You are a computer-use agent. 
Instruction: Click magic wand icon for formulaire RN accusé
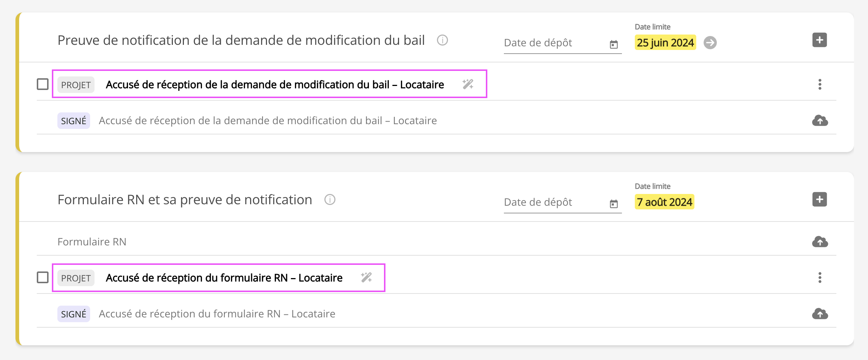click(366, 277)
